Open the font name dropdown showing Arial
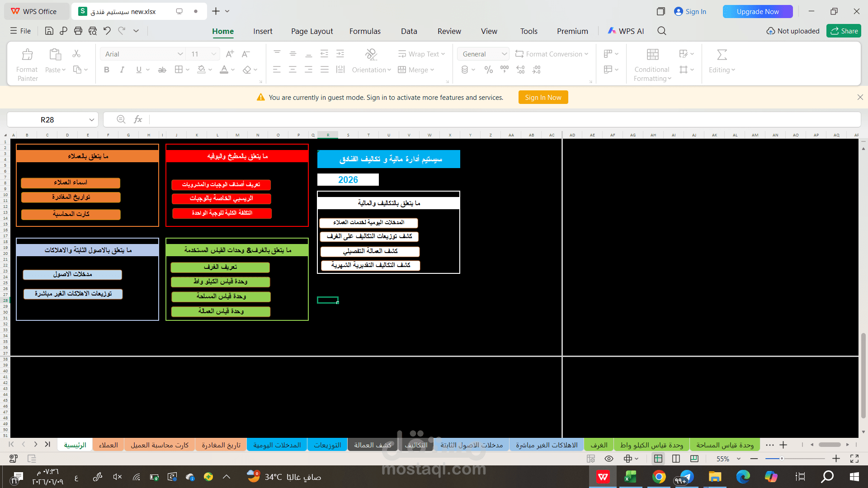 tap(180, 54)
